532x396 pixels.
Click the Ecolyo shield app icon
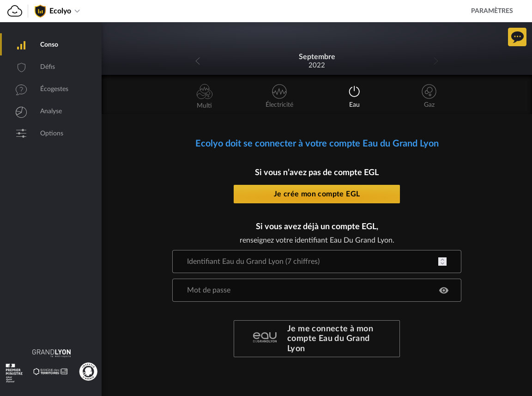tap(40, 11)
